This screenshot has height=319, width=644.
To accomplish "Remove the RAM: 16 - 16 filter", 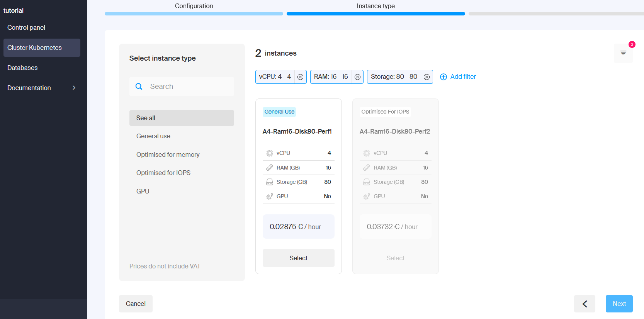I will (357, 77).
